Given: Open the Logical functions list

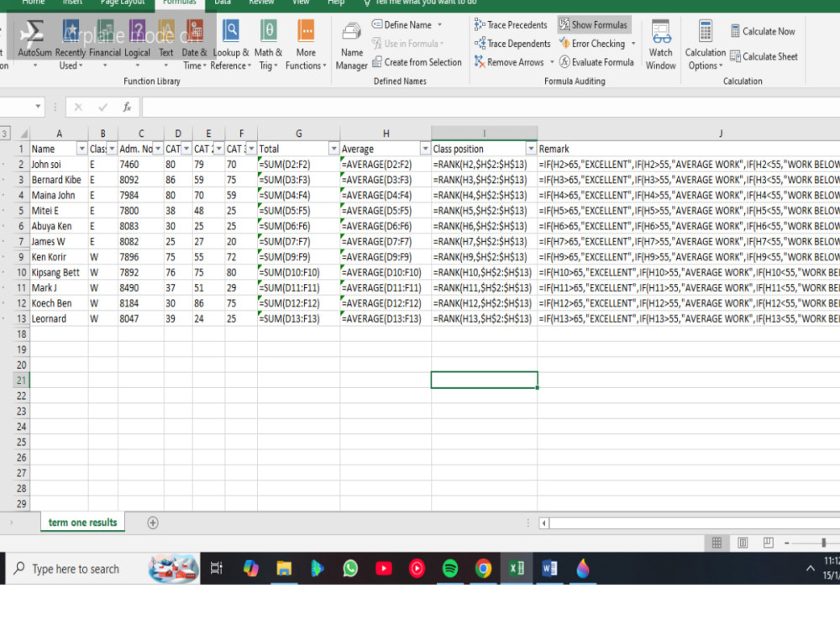Looking at the screenshot, I should tap(137, 44).
